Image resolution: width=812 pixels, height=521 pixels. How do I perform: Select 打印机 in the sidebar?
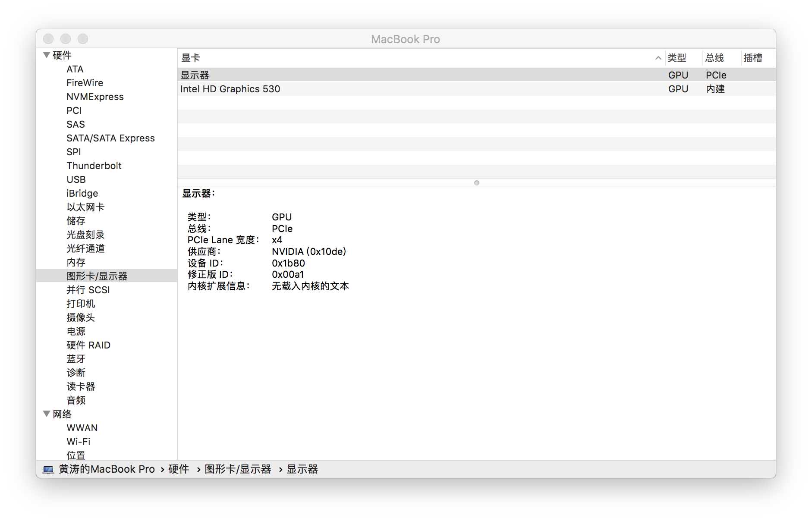click(x=81, y=304)
